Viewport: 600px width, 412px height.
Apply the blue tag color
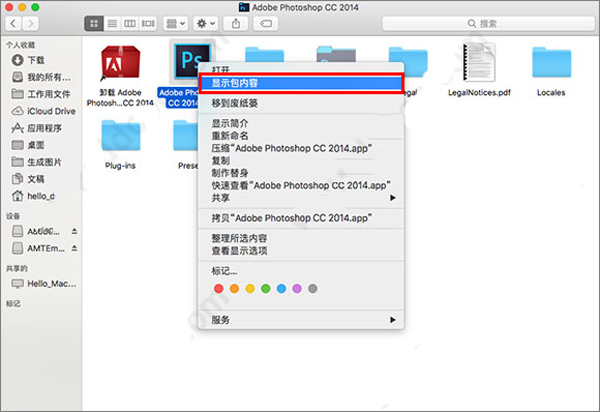click(x=281, y=288)
